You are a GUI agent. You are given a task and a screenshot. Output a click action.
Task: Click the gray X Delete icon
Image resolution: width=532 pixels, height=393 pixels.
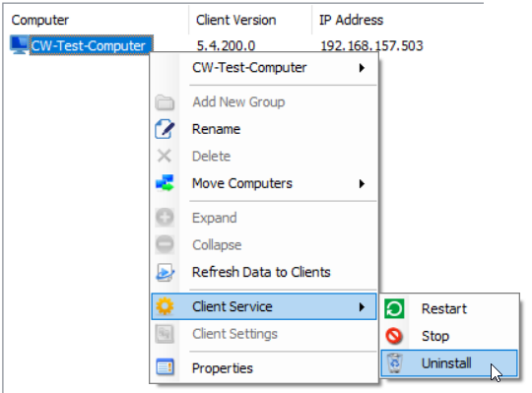[x=165, y=156]
